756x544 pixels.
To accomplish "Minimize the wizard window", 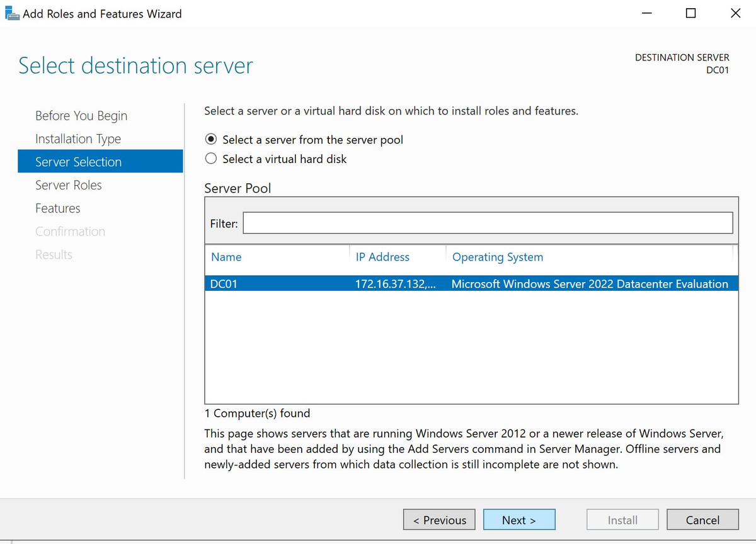I will point(646,13).
